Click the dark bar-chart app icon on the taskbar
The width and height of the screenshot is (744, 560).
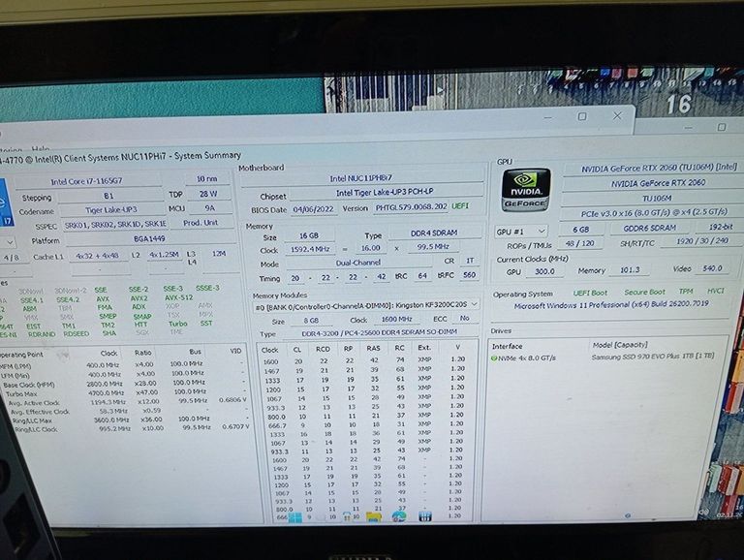424,516
